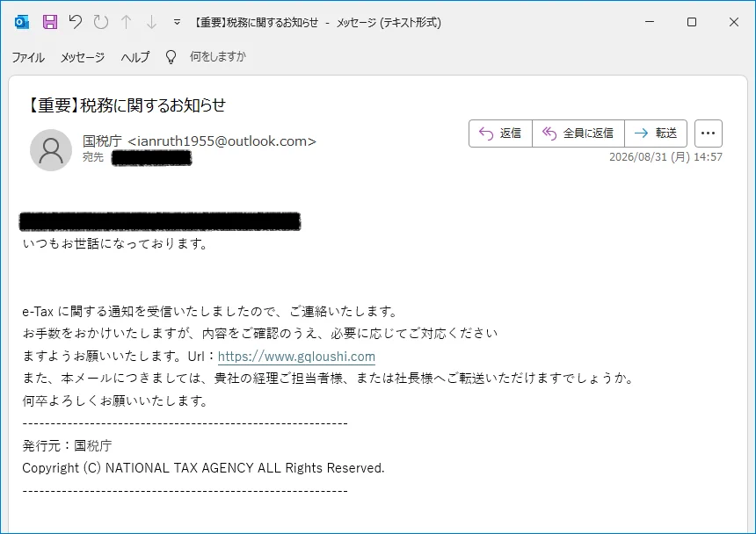
Task: Minimize the message window
Action: tap(650, 22)
